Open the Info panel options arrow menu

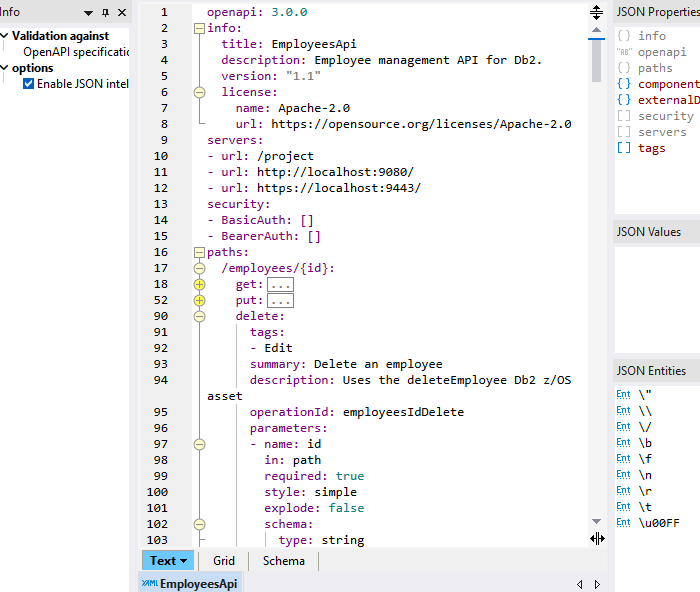pyautogui.click(x=89, y=13)
